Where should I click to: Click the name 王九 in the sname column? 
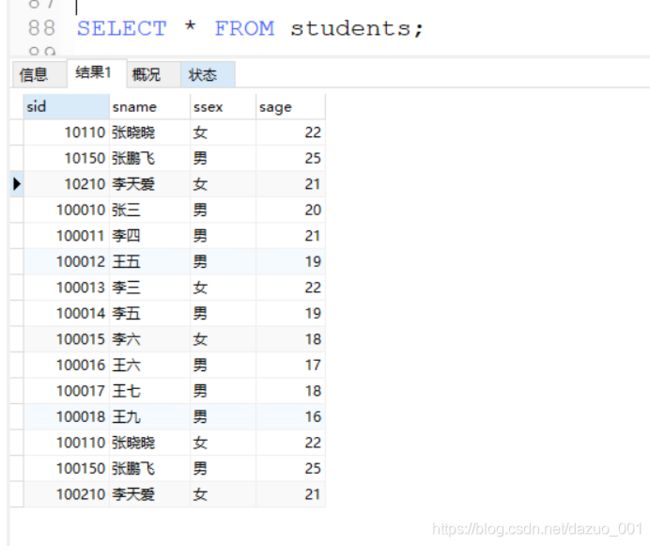126,417
